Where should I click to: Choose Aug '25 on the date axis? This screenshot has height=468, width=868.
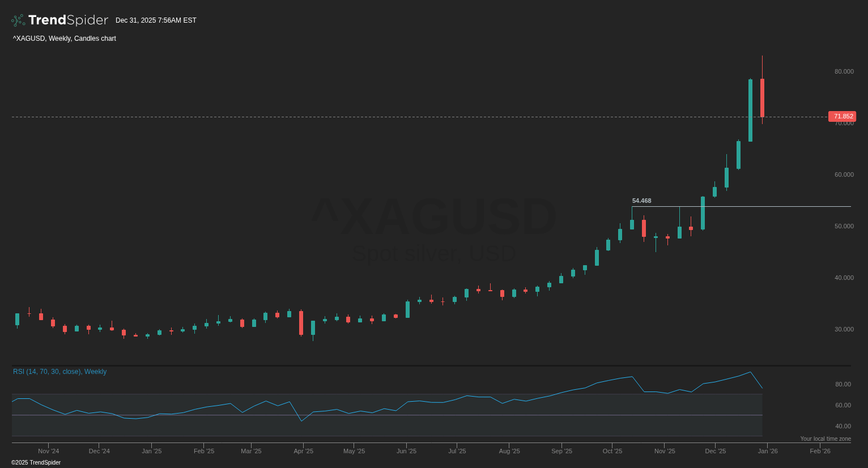pos(509,451)
